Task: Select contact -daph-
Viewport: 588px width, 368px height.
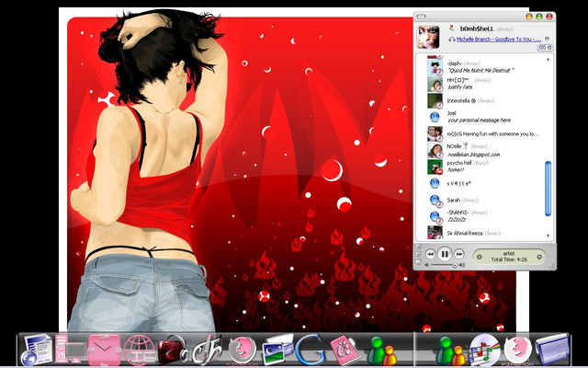Action: [x=484, y=67]
